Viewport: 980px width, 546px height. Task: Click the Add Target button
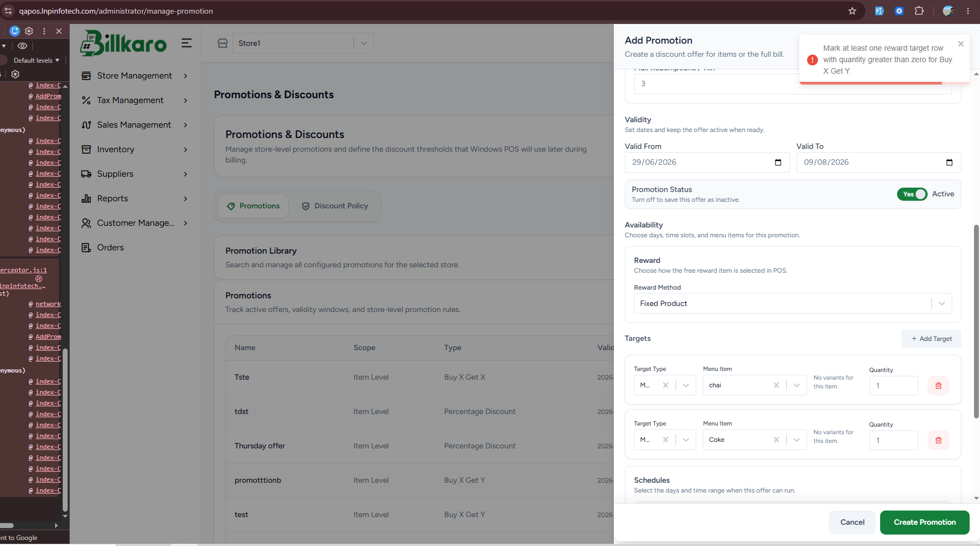coord(931,339)
